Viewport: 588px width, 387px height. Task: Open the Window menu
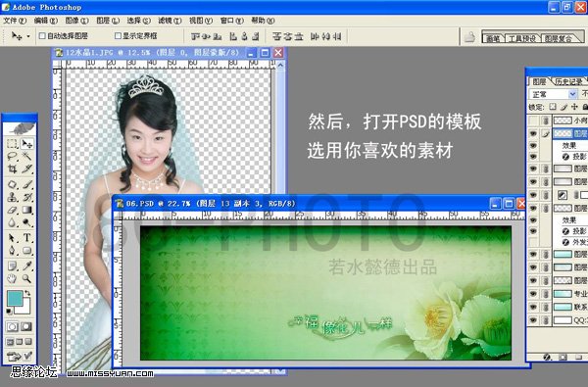pyautogui.click(x=231, y=21)
